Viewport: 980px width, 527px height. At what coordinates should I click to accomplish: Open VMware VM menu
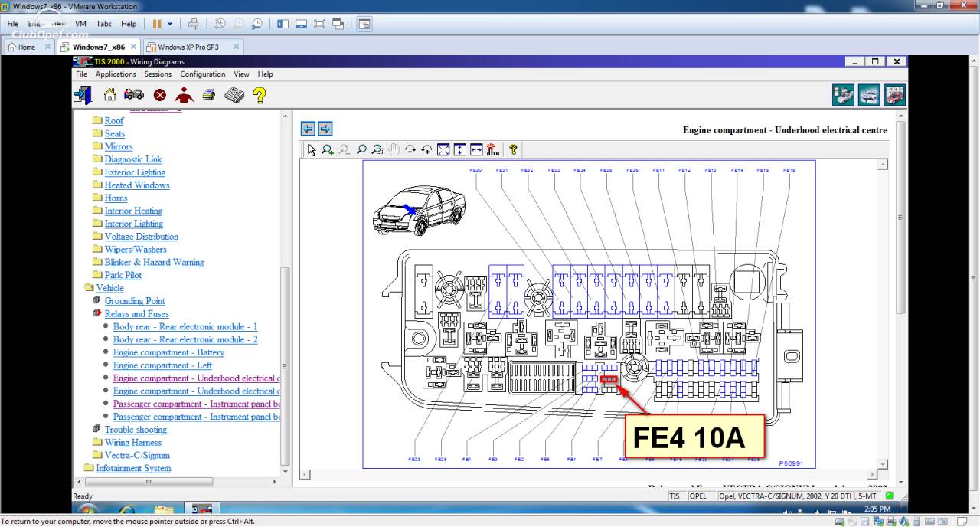[80, 24]
